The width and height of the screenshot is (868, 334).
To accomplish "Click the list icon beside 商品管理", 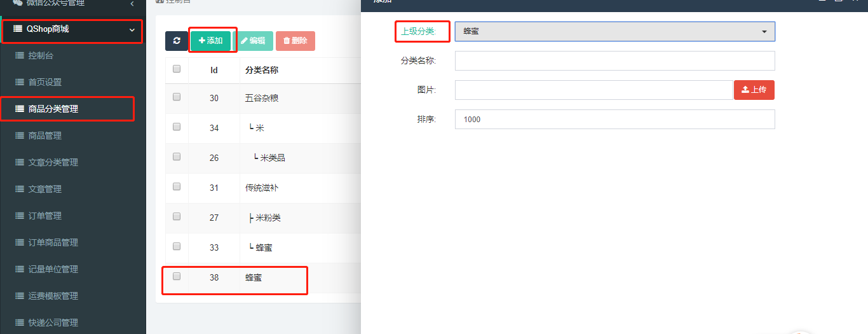I will click(x=20, y=136).
